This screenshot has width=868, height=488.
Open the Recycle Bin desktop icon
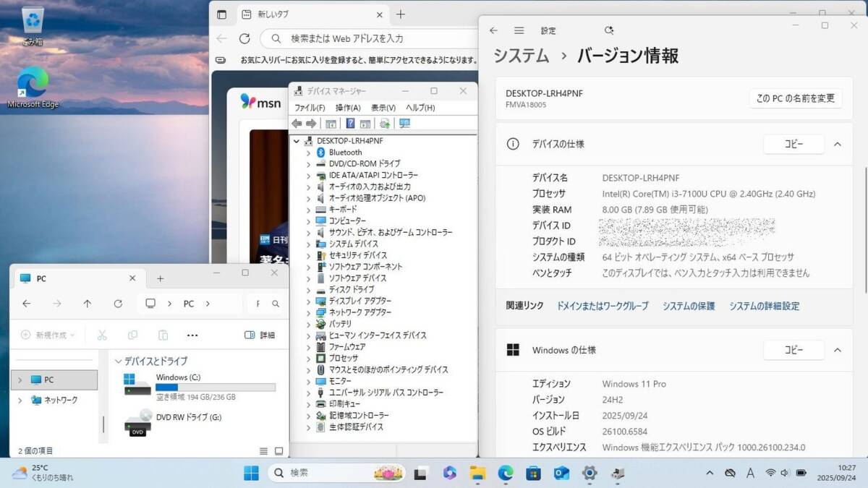coord(33,25)
